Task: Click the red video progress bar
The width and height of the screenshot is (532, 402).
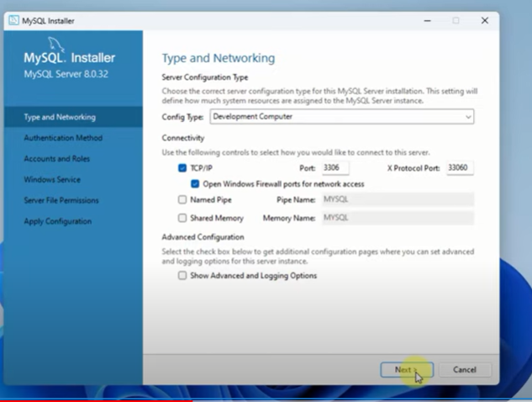Action: coord(97,400)
